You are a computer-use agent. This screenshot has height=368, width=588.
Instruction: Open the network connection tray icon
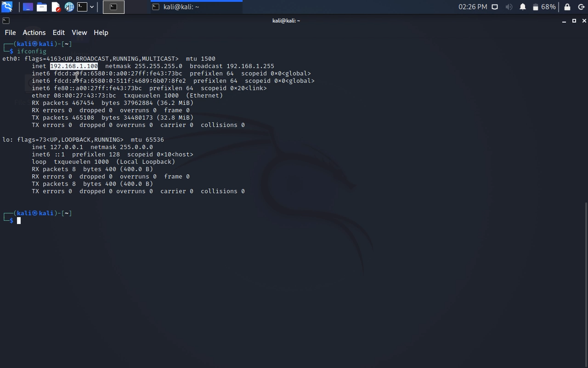point(495,7)
